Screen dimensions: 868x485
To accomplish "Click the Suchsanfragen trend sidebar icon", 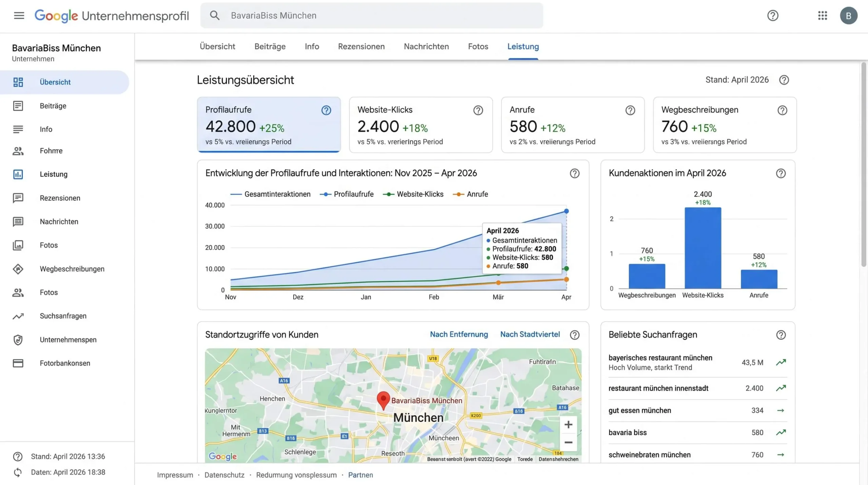I will pyautogui.click(x=18, y=316).
